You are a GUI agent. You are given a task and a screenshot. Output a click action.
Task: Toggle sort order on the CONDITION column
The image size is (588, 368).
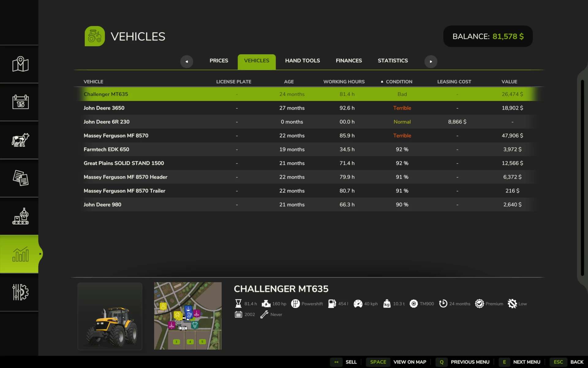pyautogui.click(x=399, y=82)
